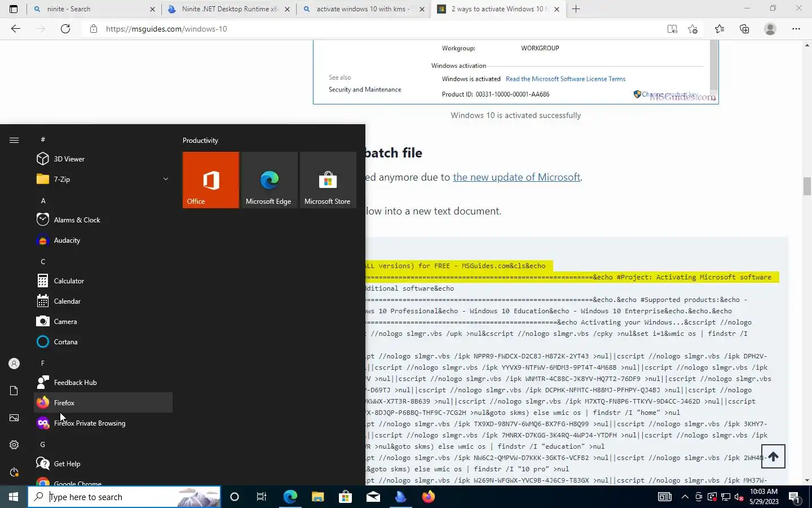Open the Microsoft Store tile

(328, 180)
